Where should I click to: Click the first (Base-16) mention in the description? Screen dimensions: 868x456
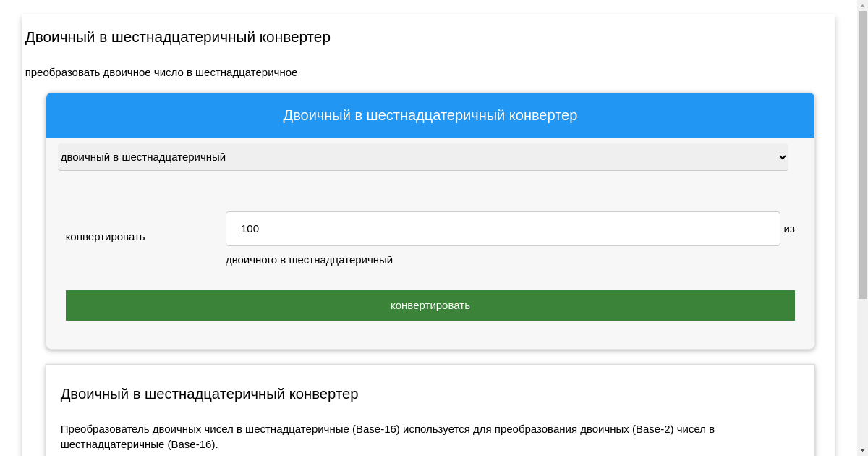click(375, 429)
